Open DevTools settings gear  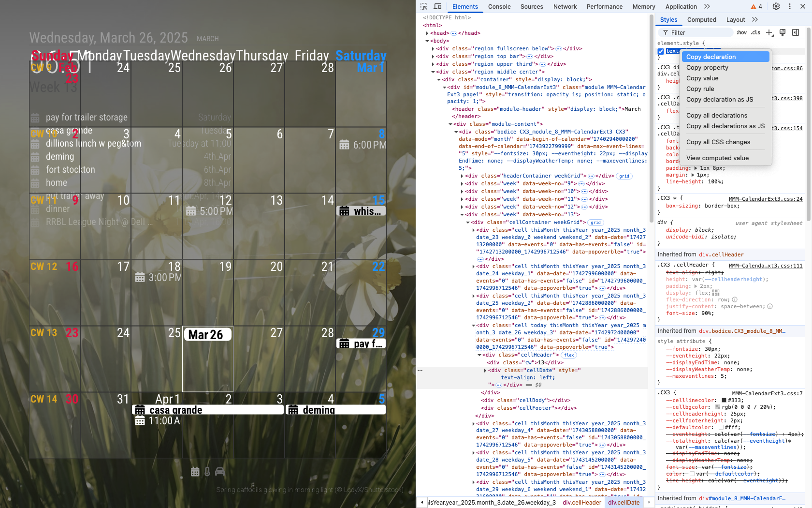[x=776, y=6]
